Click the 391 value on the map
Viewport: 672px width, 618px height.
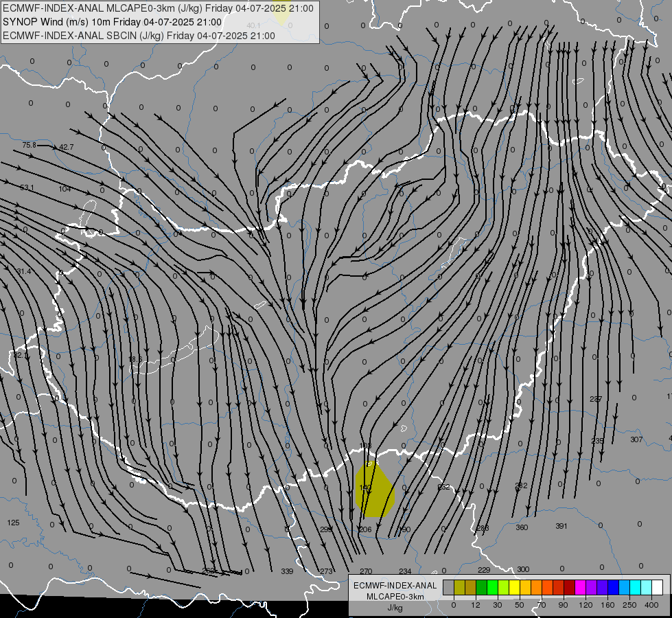click(x=561, y=526)
